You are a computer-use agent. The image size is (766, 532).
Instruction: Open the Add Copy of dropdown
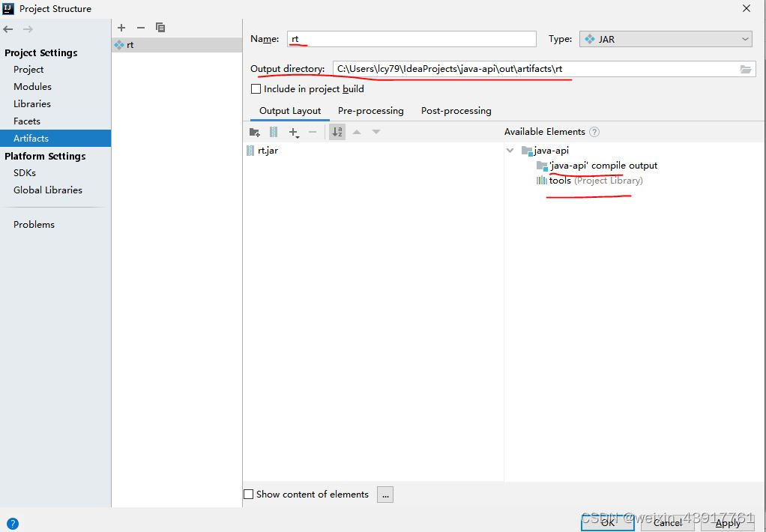[294, 132]
